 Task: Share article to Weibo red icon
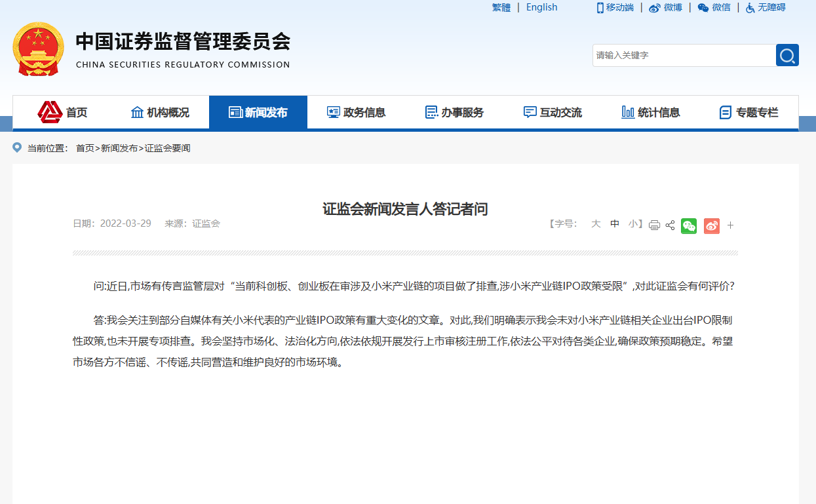pyautogui.click(x=712, y=225)
